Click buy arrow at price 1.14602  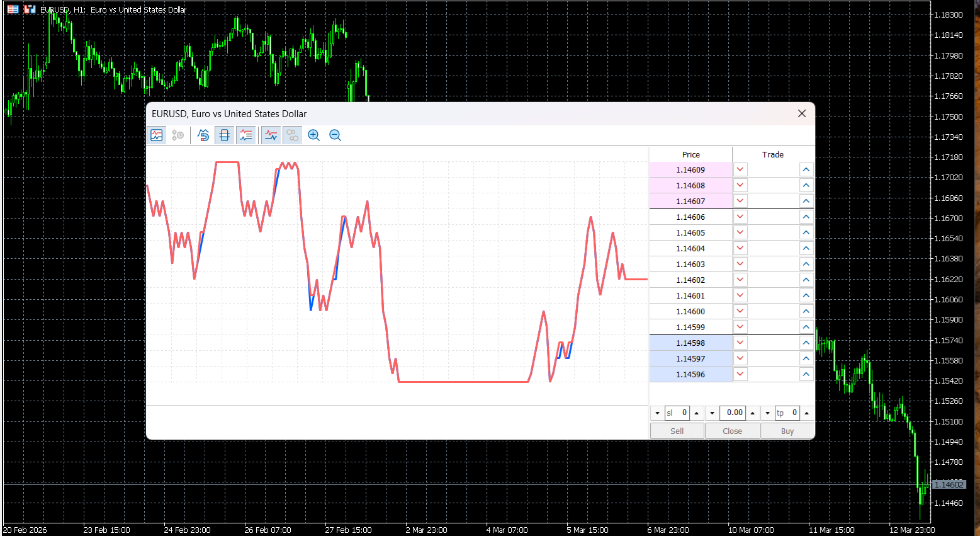tap(806, 280)
